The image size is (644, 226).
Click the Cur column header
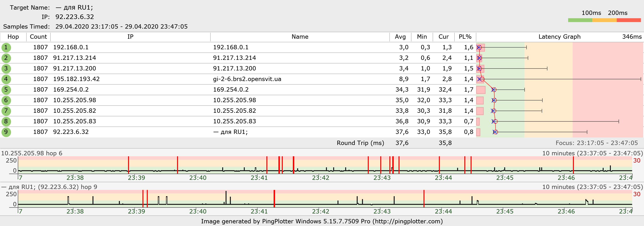point(443,37)
